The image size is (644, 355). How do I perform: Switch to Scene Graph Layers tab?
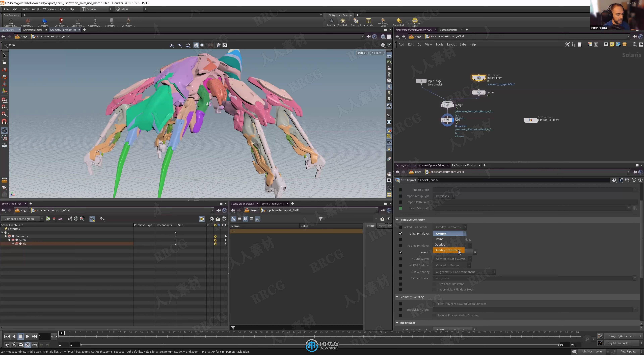(273, 204)
